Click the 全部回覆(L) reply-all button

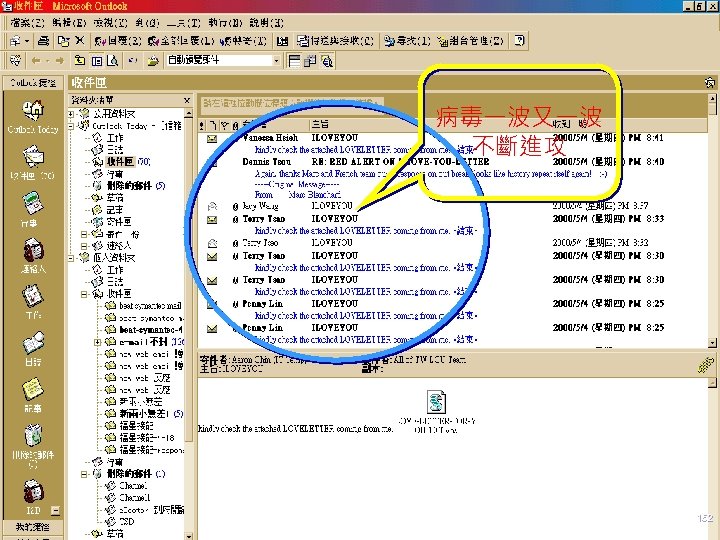coord(181,41)
